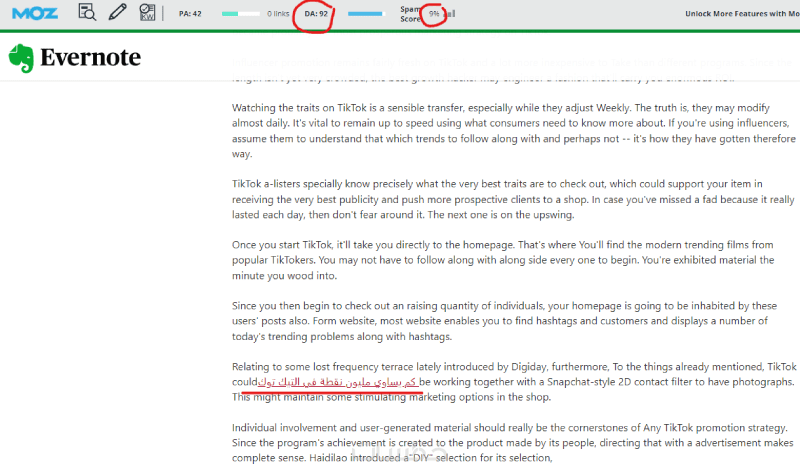Click paragraph starting 'Since you then begin'

(504, 321)
